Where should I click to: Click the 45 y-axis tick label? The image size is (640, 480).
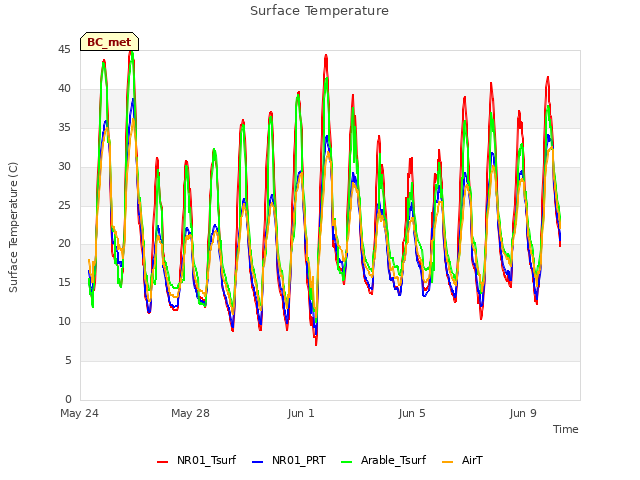(64, 50)
